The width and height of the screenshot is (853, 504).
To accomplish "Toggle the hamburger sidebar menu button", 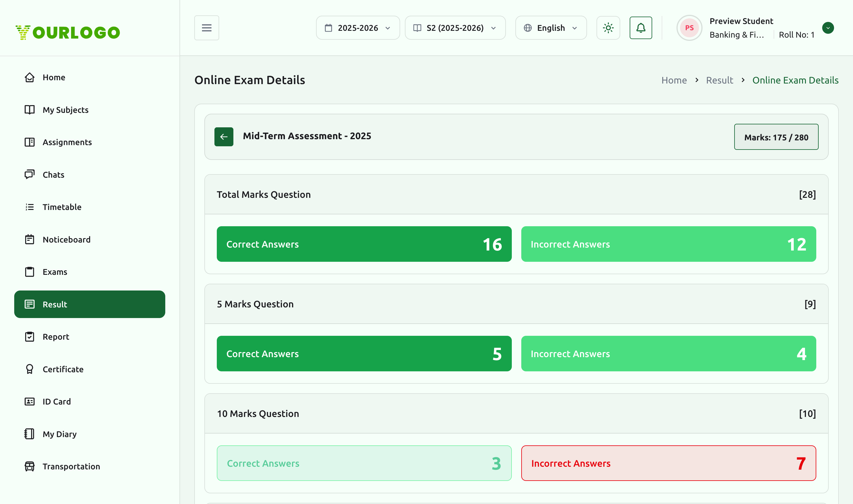I will pyautogui.click(x=206, y=28).
